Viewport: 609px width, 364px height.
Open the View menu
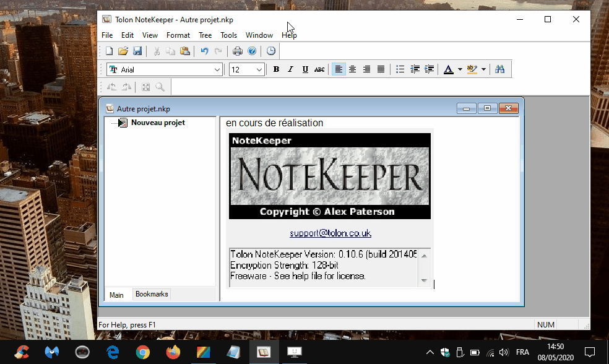click(x=150, y=35)
